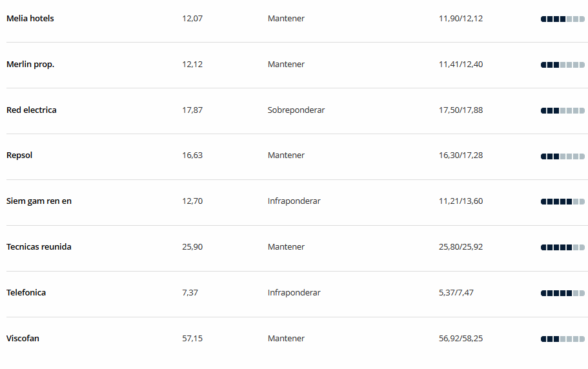Open the Telefonica stock link
Image resolution: width=588 pixels, height=369 pixels.
(x=26, y=293)
